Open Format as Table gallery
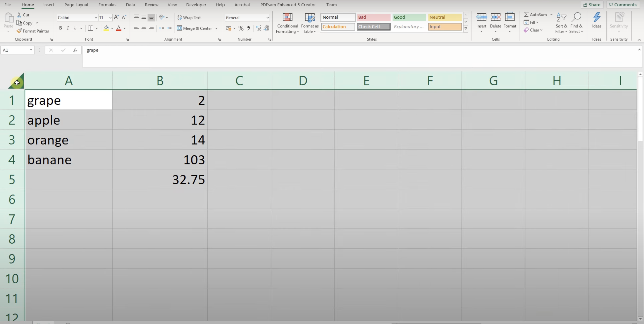The height and width of the screenshot is (324, 644). point(310,23)
